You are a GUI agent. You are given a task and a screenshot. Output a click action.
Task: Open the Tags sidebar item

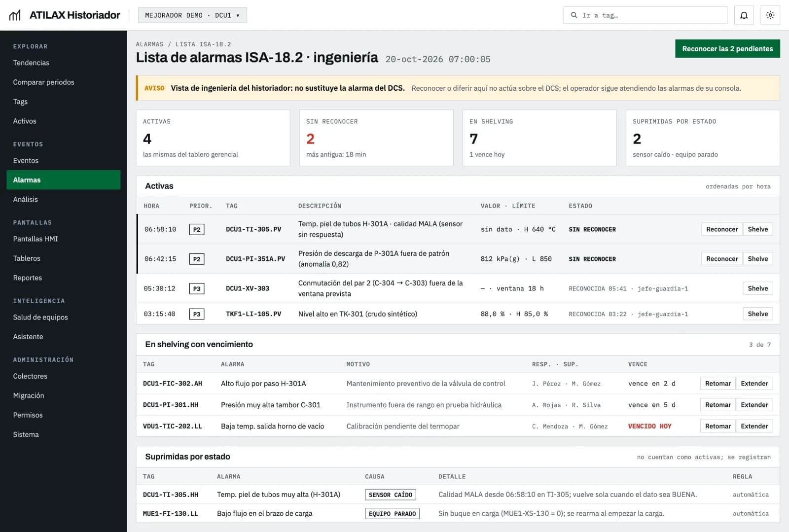pyautogui.click(x=64, y=102)
